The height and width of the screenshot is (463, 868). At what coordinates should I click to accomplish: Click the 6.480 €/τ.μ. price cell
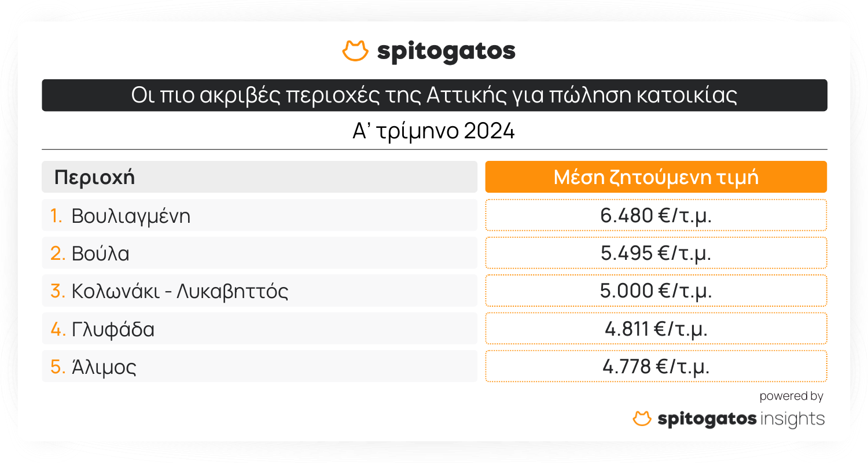656,216
